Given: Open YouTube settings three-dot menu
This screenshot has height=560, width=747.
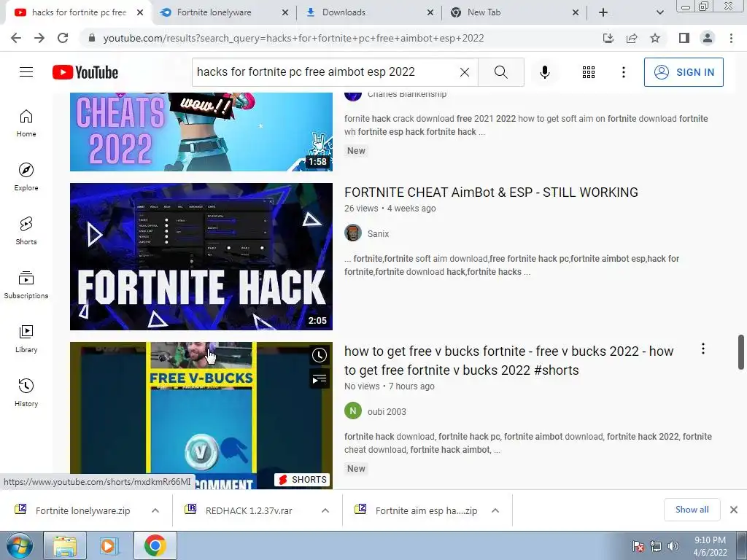Looking at the screenshot, I should click(x=623, y=72).
